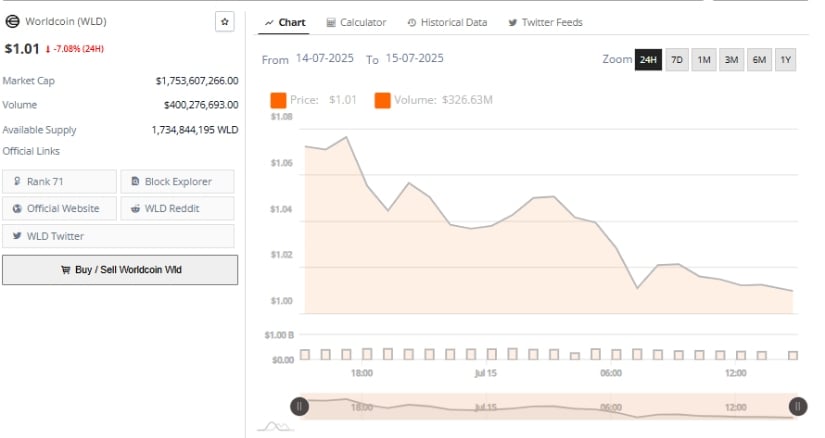Select the 3M zoom range
This screenshot has height=438, width=825.
pyautogui.click(x=731, y=60)
